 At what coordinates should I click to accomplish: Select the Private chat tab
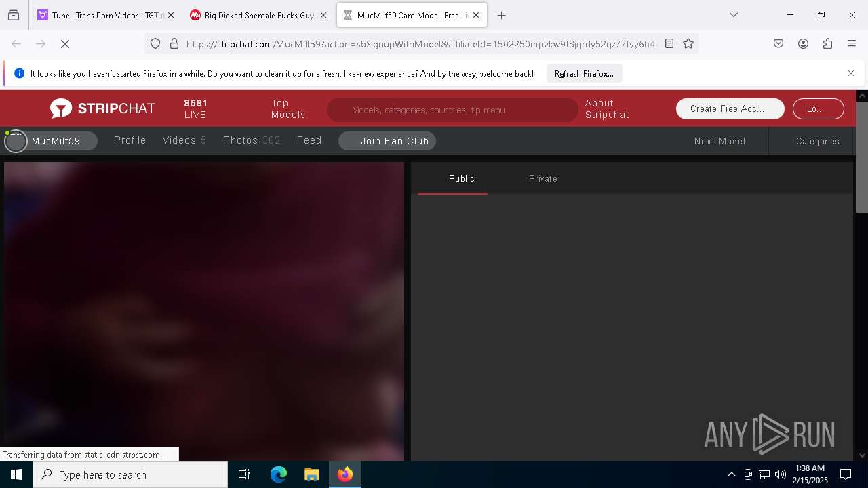point(542,178)
